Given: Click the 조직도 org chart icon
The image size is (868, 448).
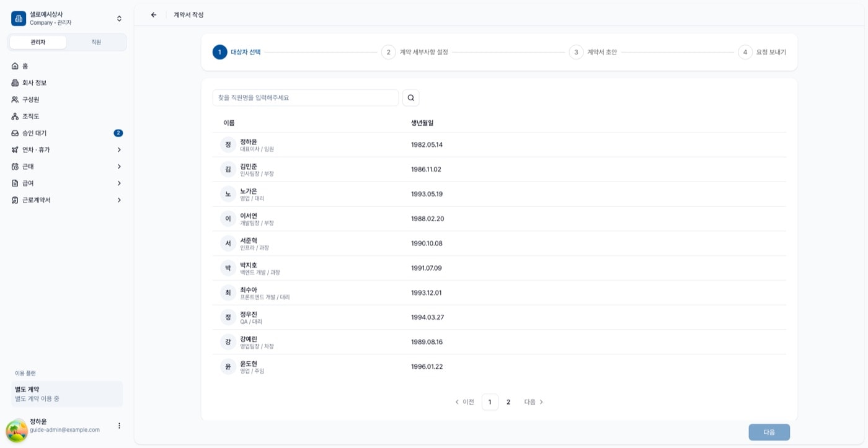Looking at the screenshot, I should 15,116.
